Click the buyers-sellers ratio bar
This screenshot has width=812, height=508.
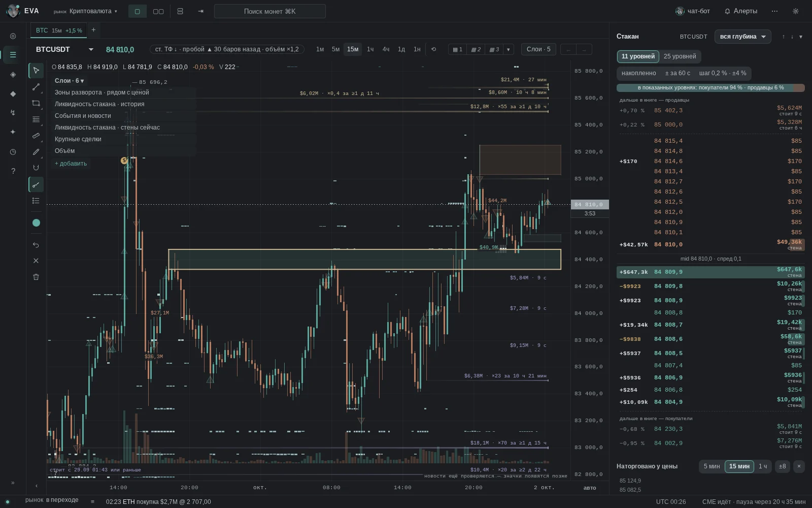(710, 88)
